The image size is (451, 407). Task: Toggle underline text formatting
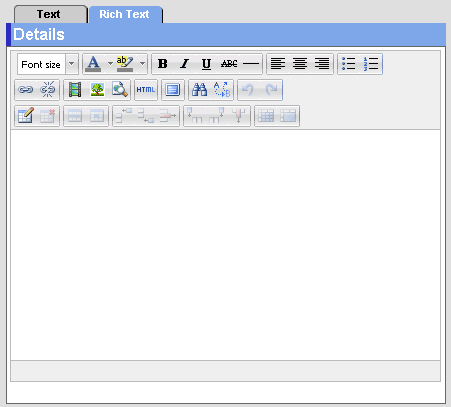click(x=207, y=64)
